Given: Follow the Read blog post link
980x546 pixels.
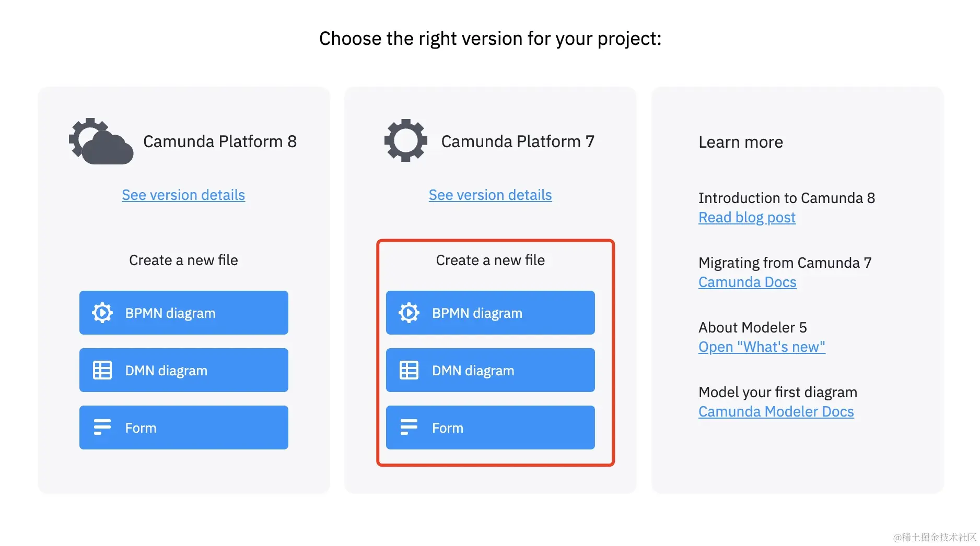Looking at the screenshot, I should click(x=747, y=218).
